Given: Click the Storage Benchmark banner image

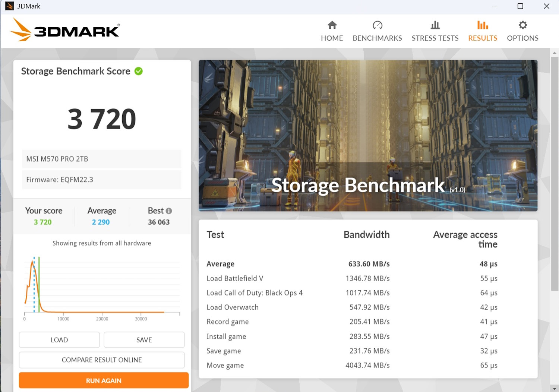Looking at the screenshot, I should pos(368,136).
